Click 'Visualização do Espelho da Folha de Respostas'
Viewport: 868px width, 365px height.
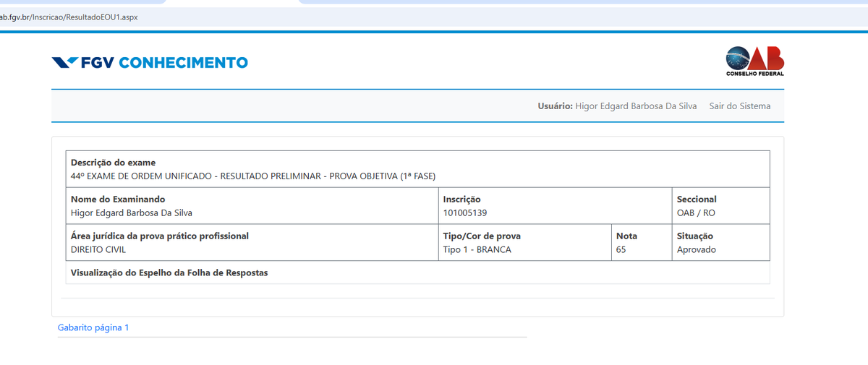(x=169, y=273)
